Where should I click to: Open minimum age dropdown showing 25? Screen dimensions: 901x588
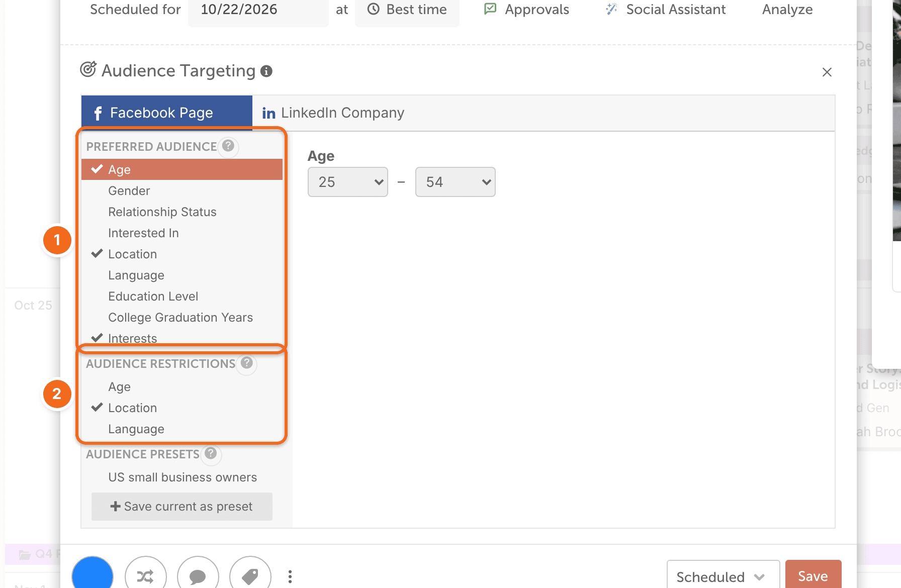tap(348, 182)
